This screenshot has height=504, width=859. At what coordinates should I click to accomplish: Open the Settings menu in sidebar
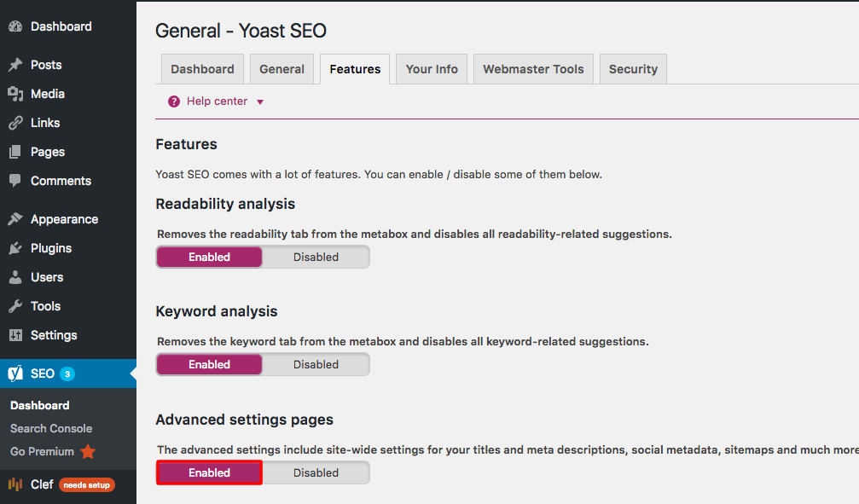pyautogui.click(x=54, y=335)
